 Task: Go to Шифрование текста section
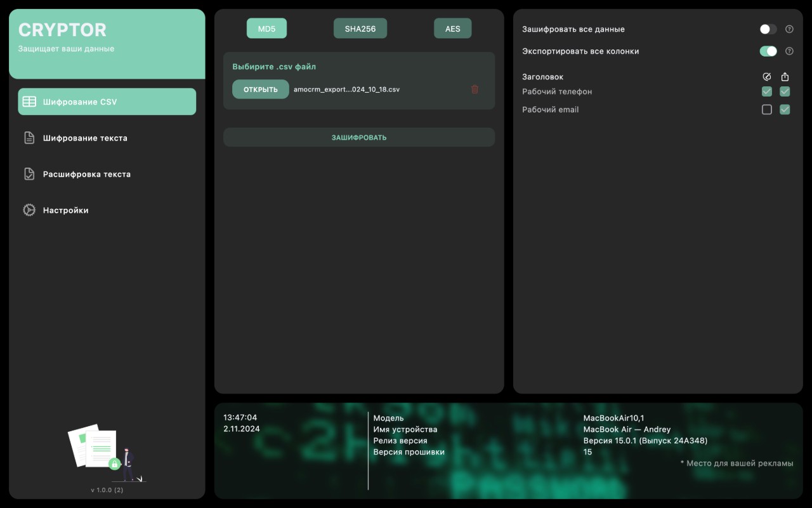coord(107,138)
